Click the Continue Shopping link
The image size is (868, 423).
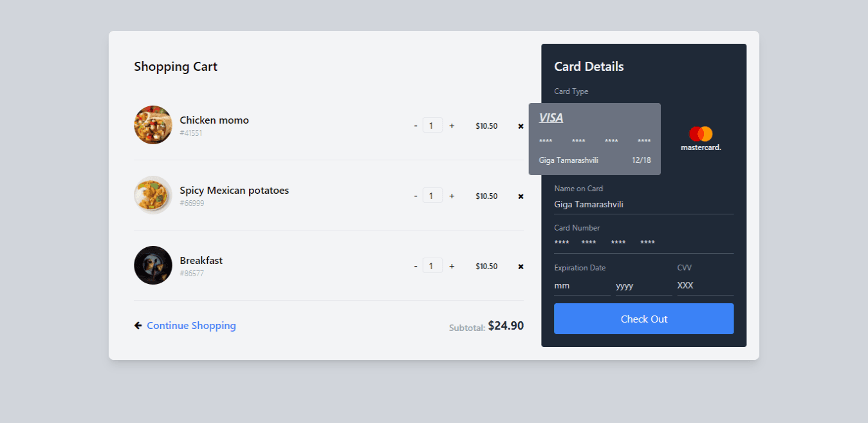(190, 325)
